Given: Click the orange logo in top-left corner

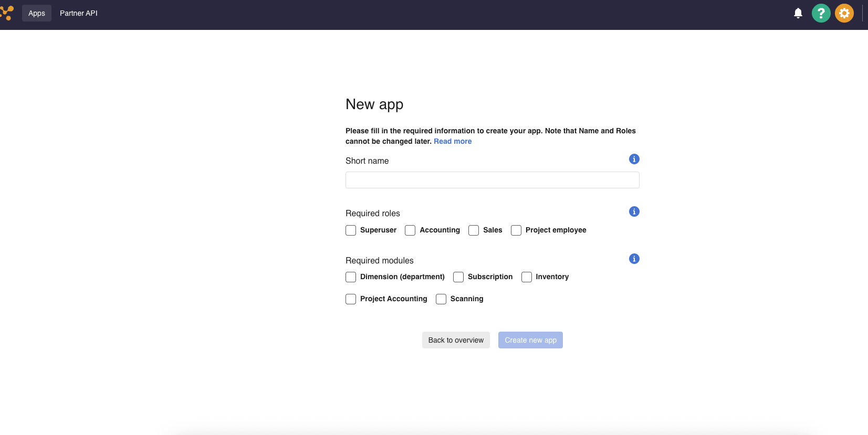Looking at the screenshot, I should click(x=7, y=13).
